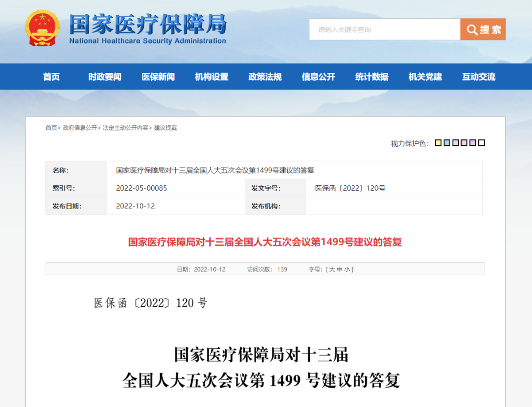
Task: Focus the keyword search input field
Action: click(x=384, y=30)
